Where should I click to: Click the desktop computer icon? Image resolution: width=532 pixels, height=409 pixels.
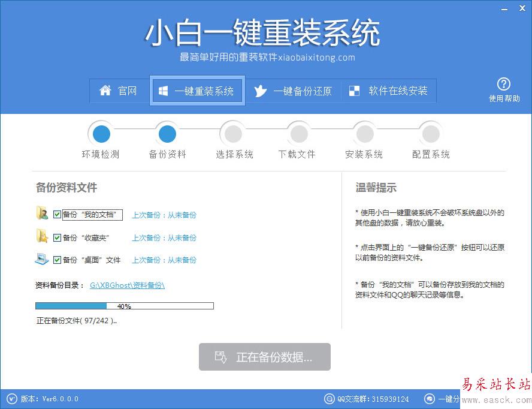(x=42, y=259)
